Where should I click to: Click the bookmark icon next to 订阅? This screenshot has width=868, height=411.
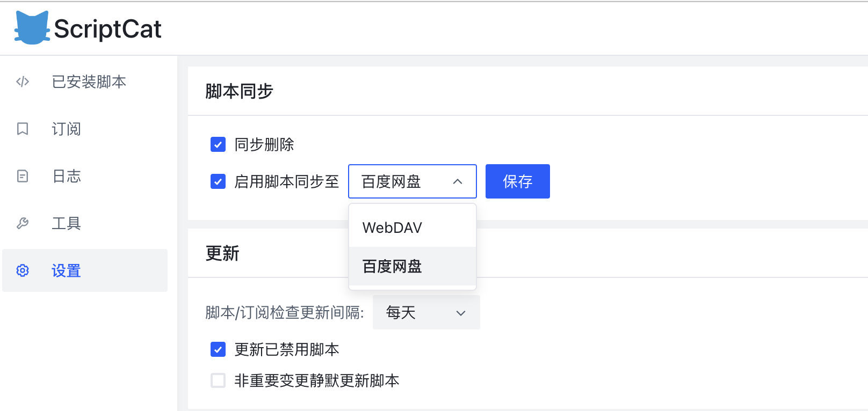tap(23, 129)
